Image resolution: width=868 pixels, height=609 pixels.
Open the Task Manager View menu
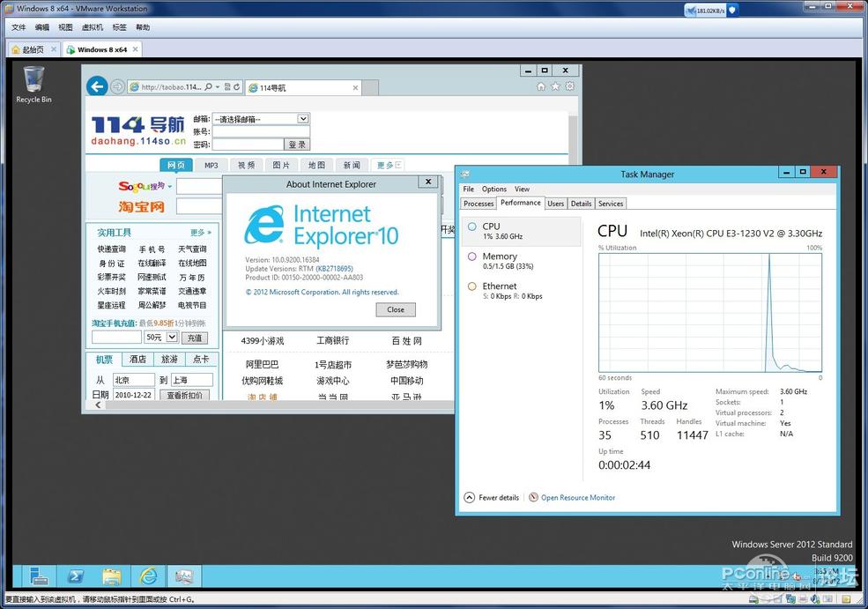click(522, 189)
